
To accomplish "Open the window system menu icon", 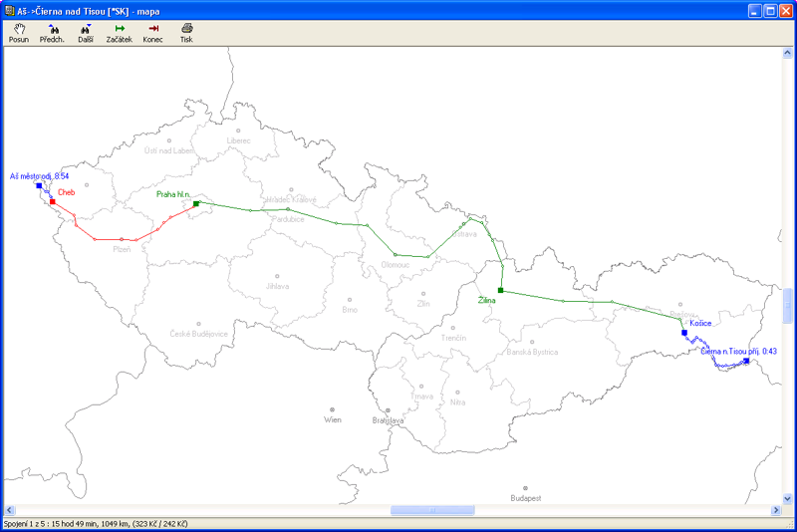I will (x=9, y=9).
